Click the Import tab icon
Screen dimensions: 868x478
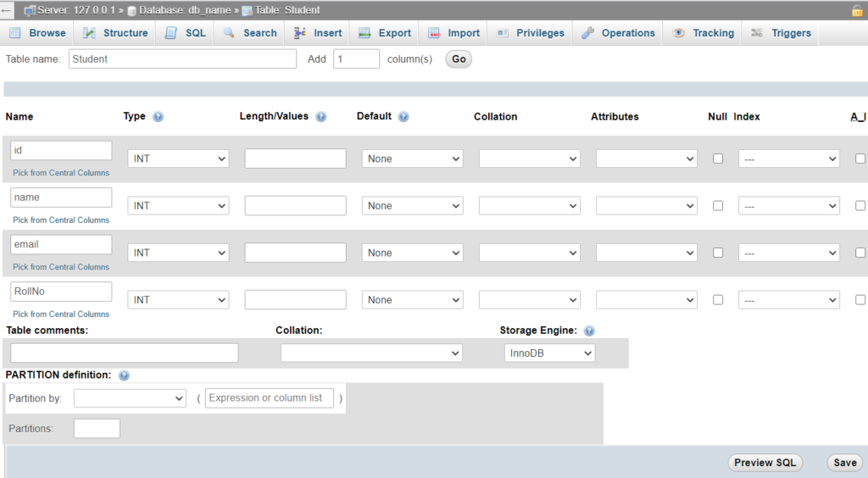pos(434,33)
